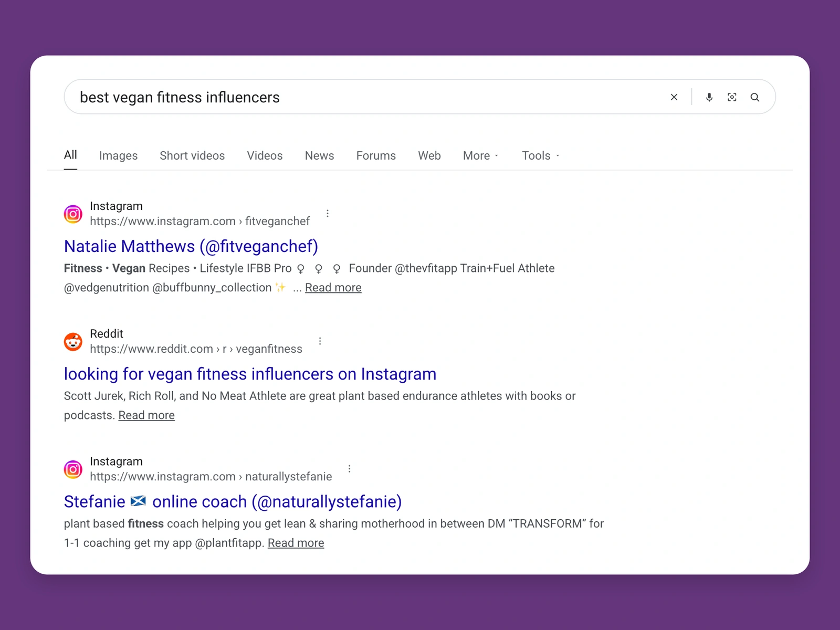This screenshot has height=630, width=840.
Task: Click the Instagram site name above the fitveganchef URL
Action: pyautogui.click(x=116, y=206)
